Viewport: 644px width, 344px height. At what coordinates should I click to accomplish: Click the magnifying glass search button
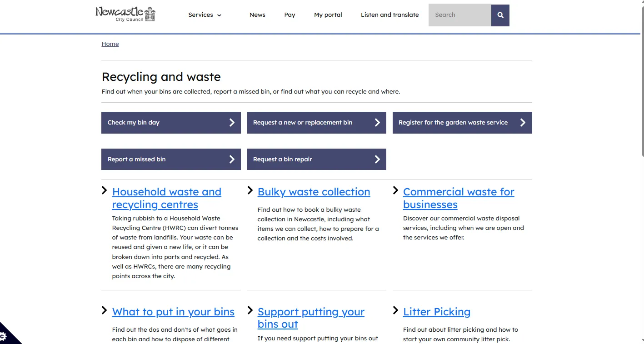[x=500, y=15]
